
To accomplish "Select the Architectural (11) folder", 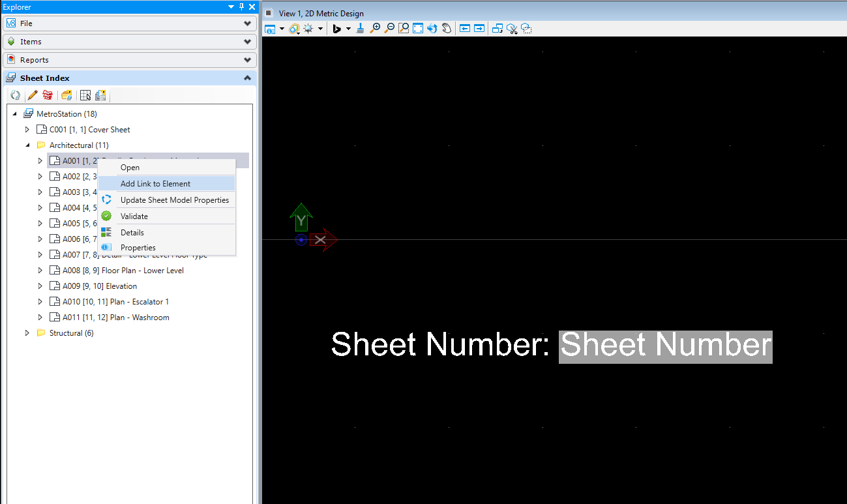I will (79, 145).
